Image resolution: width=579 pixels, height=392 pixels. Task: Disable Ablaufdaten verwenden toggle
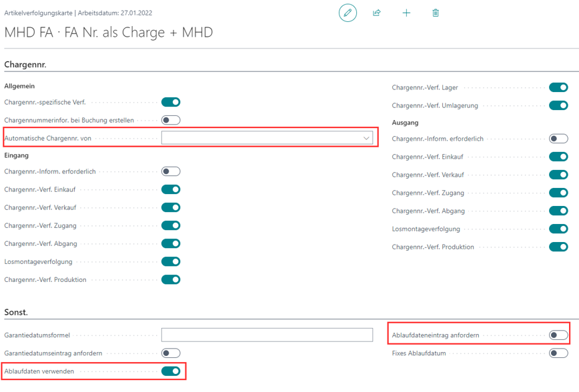(x=171, y=371)
